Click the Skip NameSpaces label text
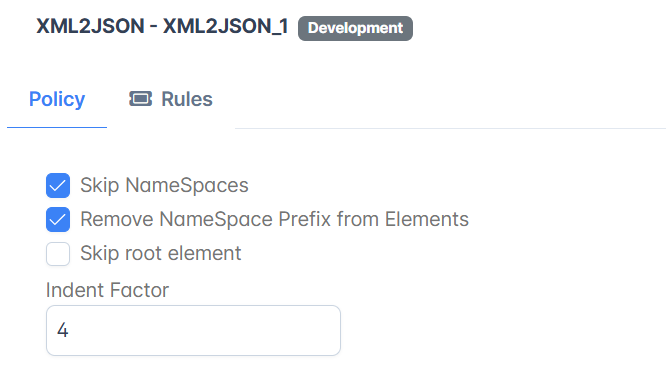Screen dimensions: 666x382 164,185
